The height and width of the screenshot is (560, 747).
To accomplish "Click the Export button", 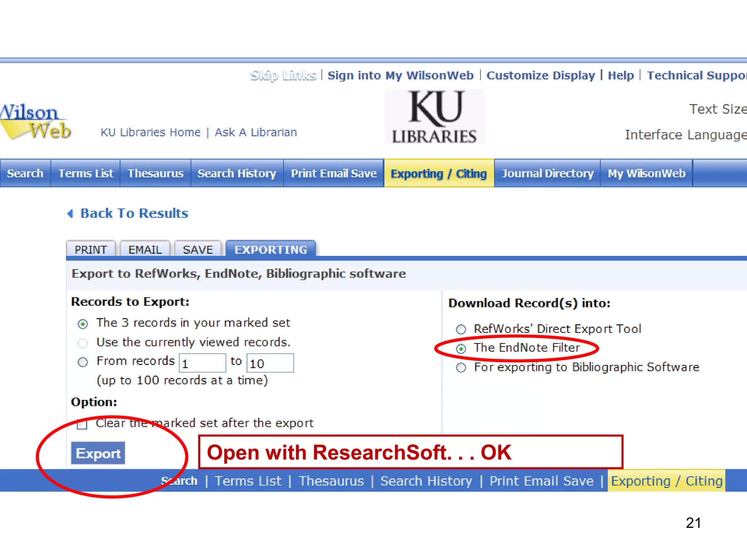I will (98, 453).
